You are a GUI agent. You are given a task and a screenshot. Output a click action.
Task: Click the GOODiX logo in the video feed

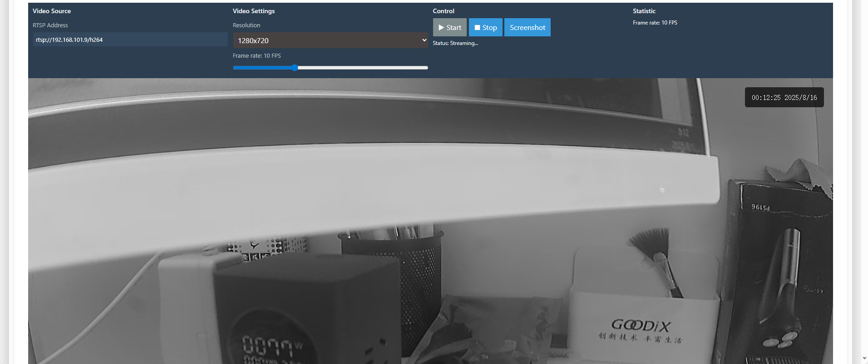pos(641,325)
